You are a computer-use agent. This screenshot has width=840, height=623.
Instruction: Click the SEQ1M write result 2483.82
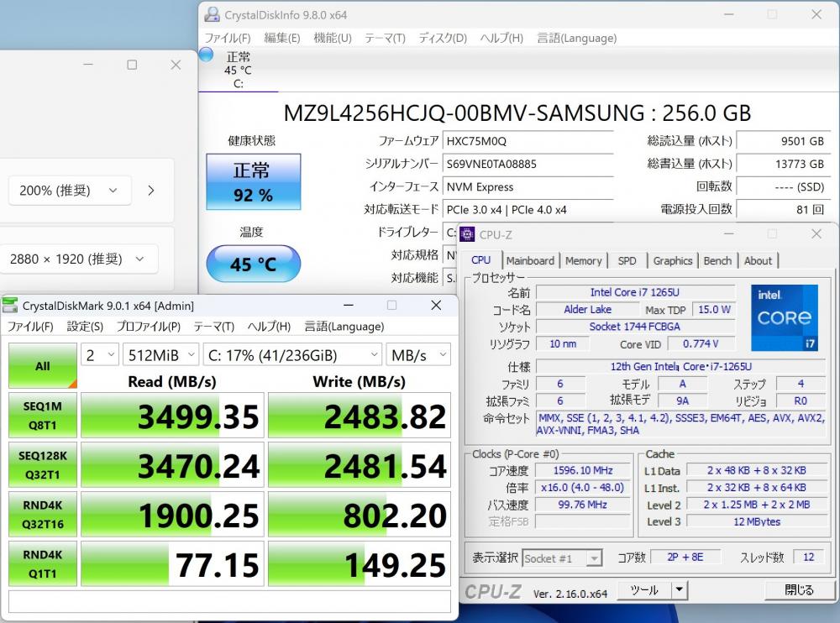click(x=360, y=415)
